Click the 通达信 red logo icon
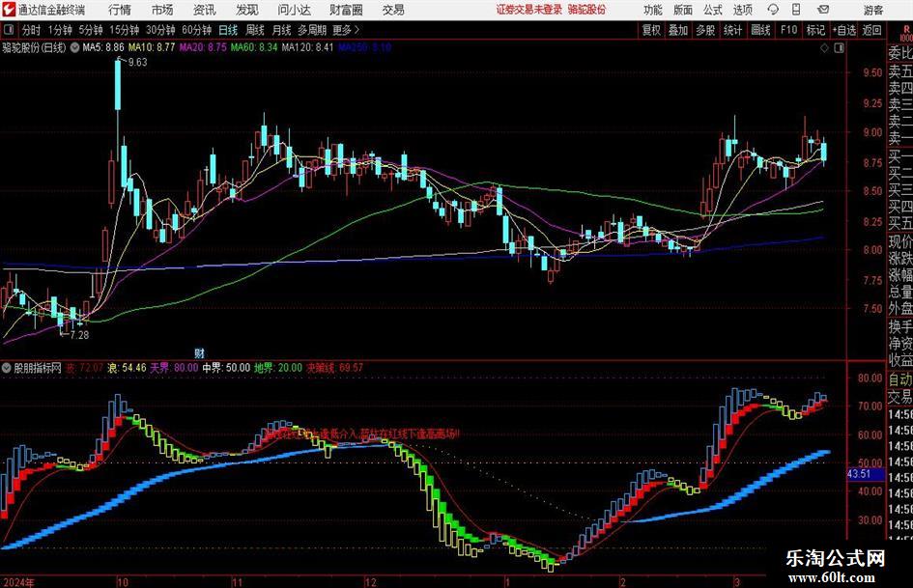The width and height of the screenshot is (913, 588). point(10,10)
